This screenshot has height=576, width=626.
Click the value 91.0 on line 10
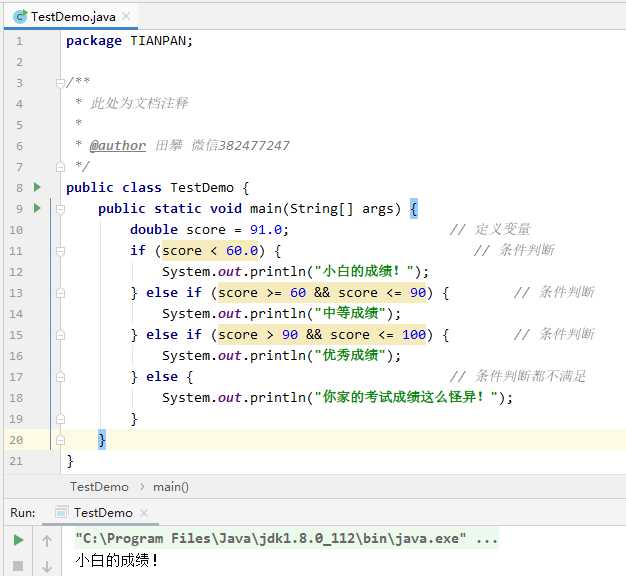[266, 230]
